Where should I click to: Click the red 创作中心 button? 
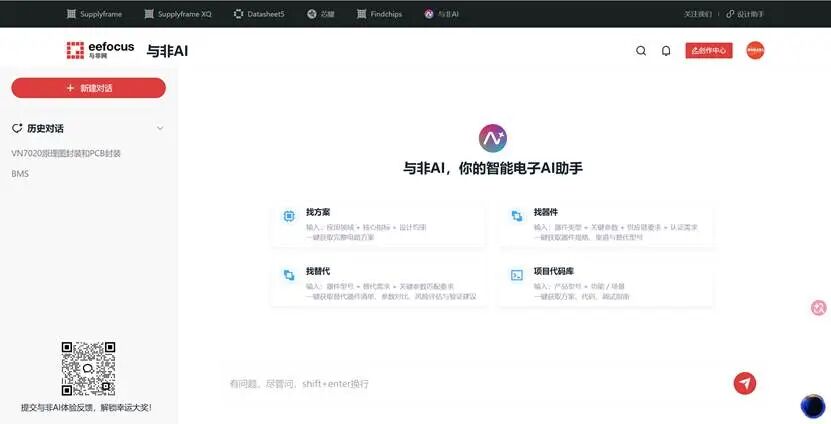[709, 50]
